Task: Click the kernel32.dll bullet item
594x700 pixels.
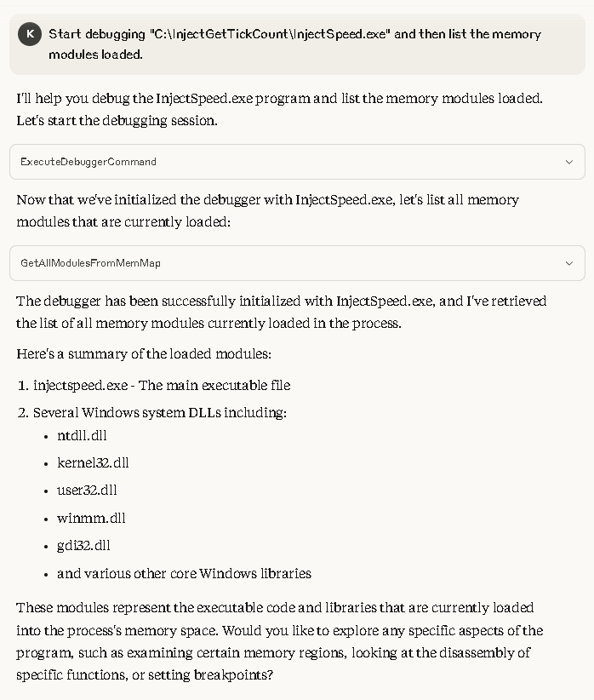Action: pyautogui.click(x=93, y=463)
